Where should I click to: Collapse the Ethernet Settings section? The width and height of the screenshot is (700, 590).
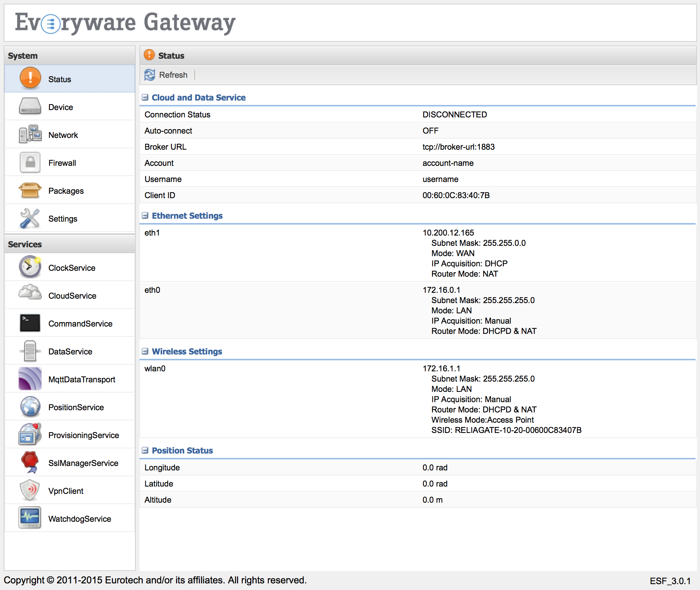coord(145,215)
